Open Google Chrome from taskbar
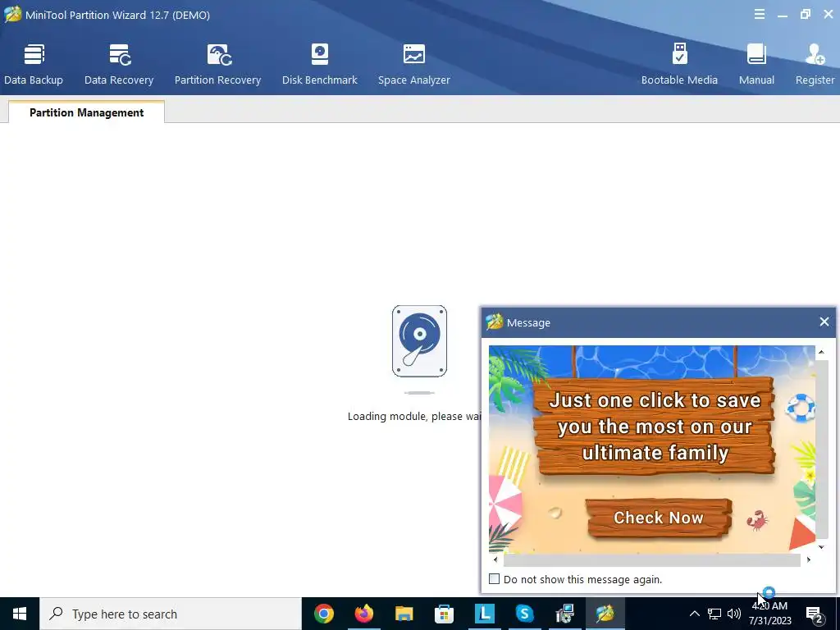 (x=323, y=614)
